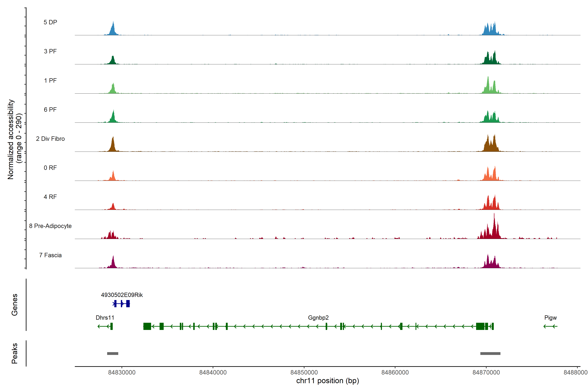
Task: Click the right gray peak bar
Action: tap(490, 353)
